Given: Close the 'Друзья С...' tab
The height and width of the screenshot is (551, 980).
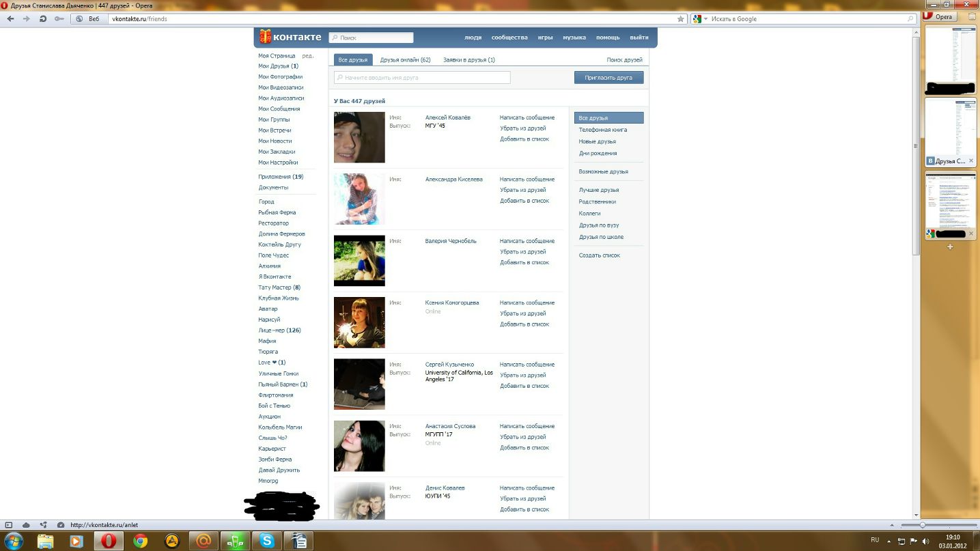Looking at the screenshot, I should (971, 161).
